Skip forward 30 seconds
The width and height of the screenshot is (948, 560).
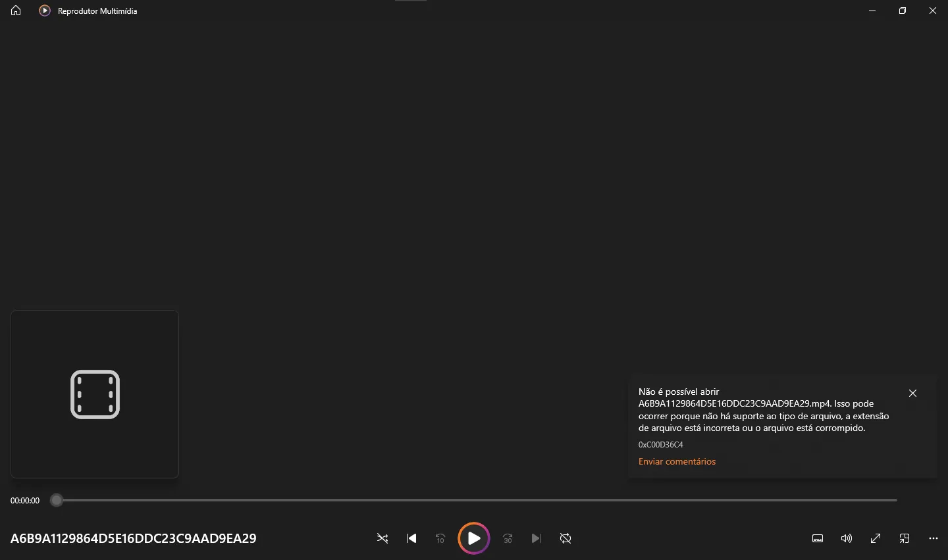(x=508, y=538)
